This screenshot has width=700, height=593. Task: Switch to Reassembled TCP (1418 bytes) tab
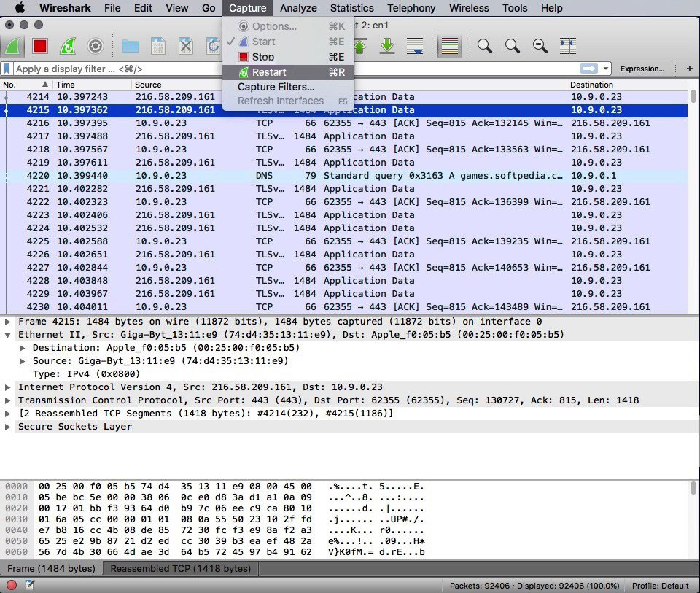(x=180, y=568)
